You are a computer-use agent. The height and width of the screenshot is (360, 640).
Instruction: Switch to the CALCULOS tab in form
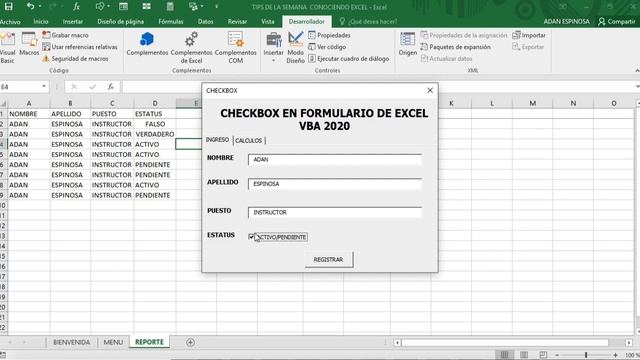click(x=249, y=140)
